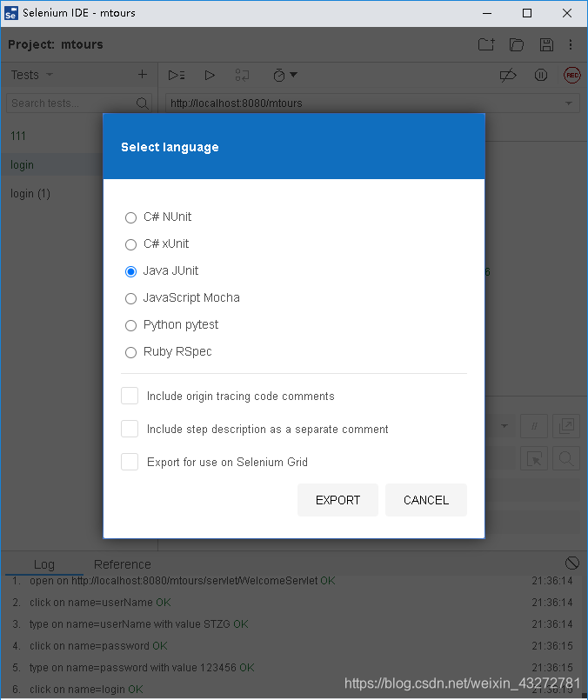The image size is (588, 700).
Task: Click the open project folder icon
Action: [x=517, y=44]
